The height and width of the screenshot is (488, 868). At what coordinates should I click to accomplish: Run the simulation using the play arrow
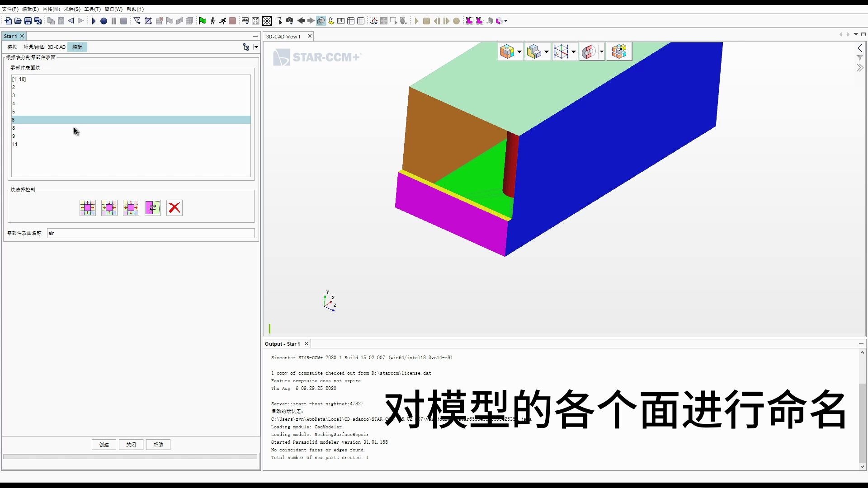pos(94,21)
